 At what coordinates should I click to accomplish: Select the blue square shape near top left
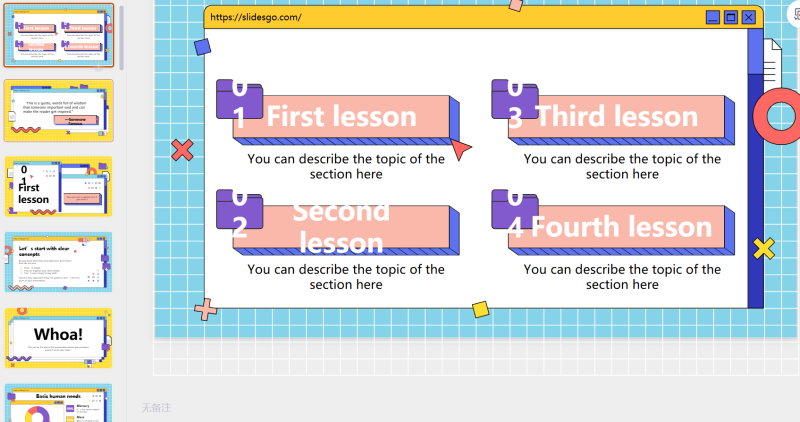(203, 47)
